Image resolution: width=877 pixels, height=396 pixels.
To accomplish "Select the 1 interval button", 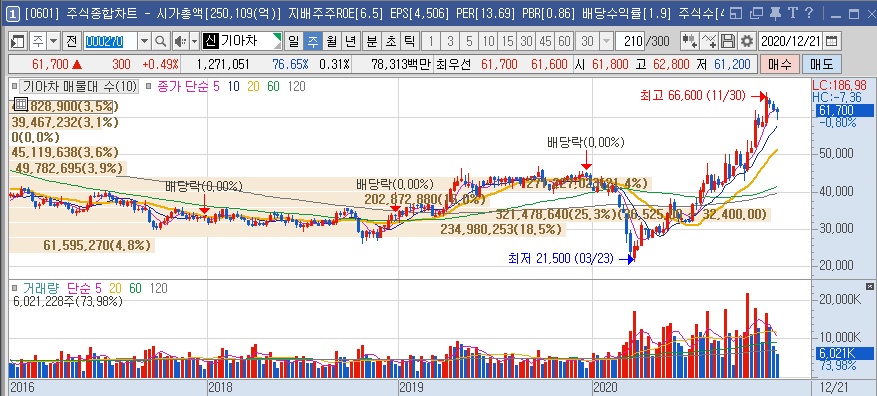I will pos(431,41).
